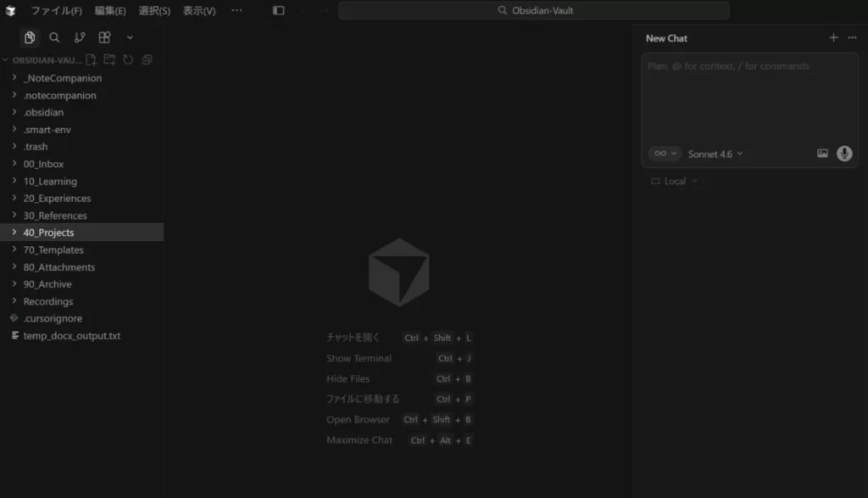Open the 表示(V) menu

point(199,11)
